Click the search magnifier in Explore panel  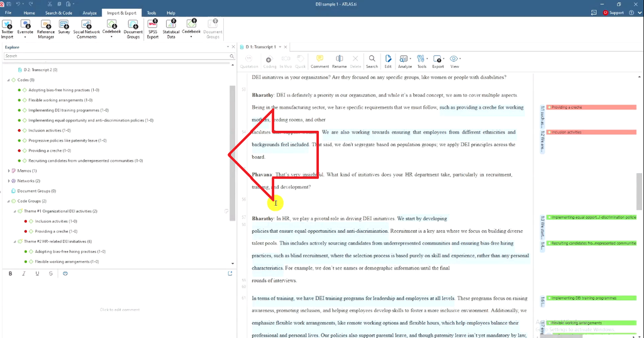click(231, 56)
